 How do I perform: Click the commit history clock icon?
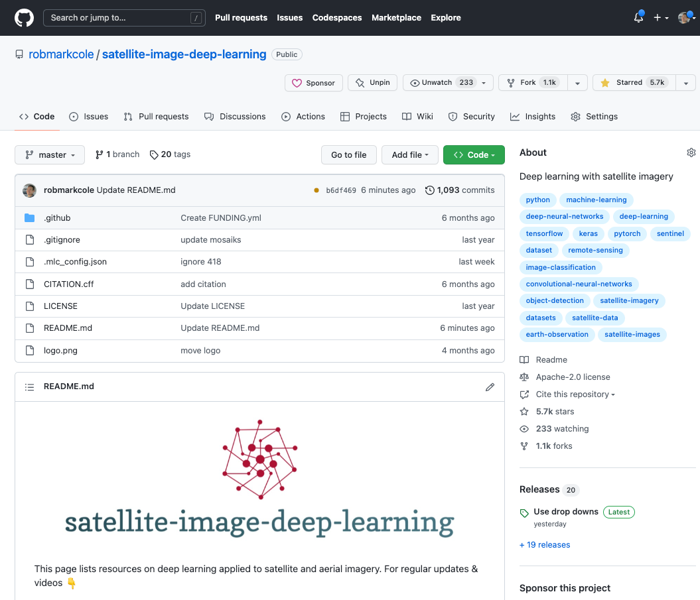pyautogui.click(x=429, y=190)
